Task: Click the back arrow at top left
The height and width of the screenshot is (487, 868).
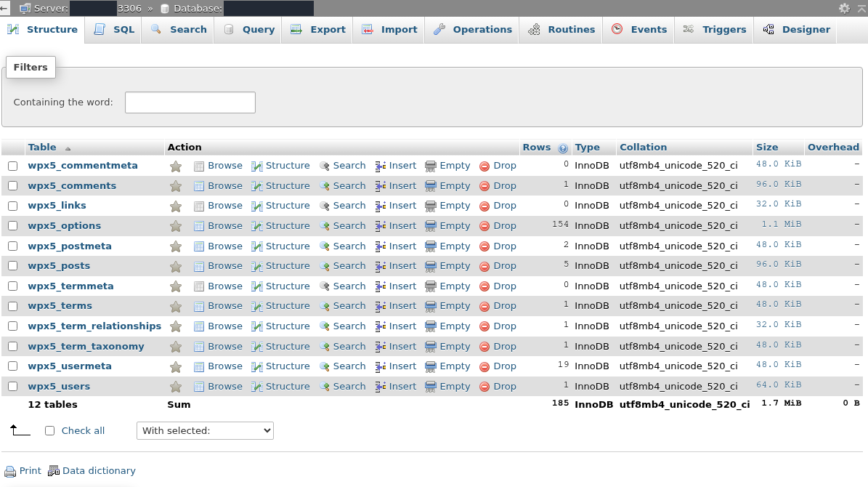Action: [x=4, y=8]
